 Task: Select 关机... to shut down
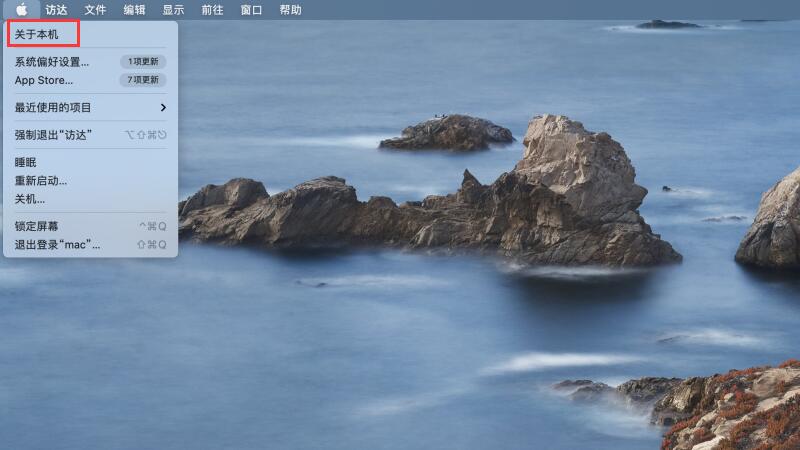(x=30, y=199)
